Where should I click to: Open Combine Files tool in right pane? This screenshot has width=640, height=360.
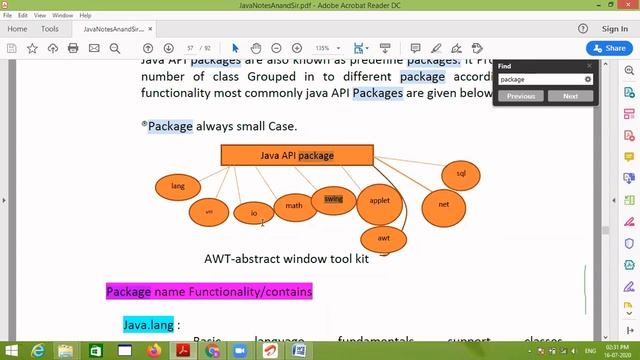[629, 178]
